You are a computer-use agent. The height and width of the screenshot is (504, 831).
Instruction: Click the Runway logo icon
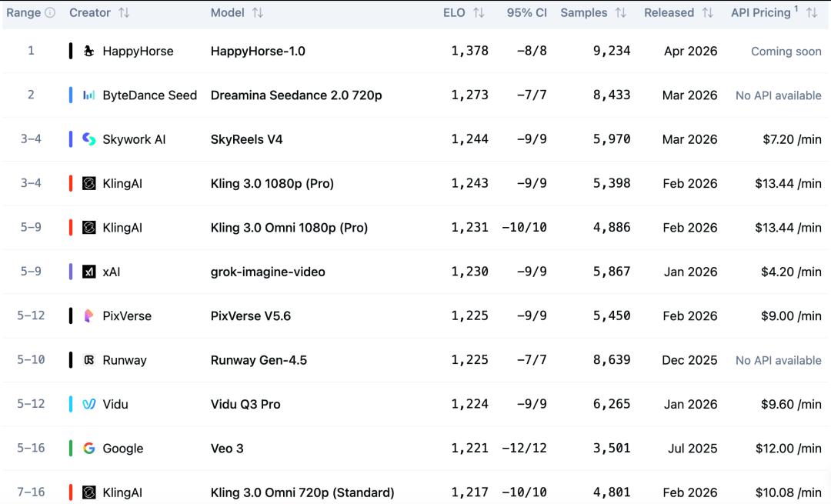(89, 360)
